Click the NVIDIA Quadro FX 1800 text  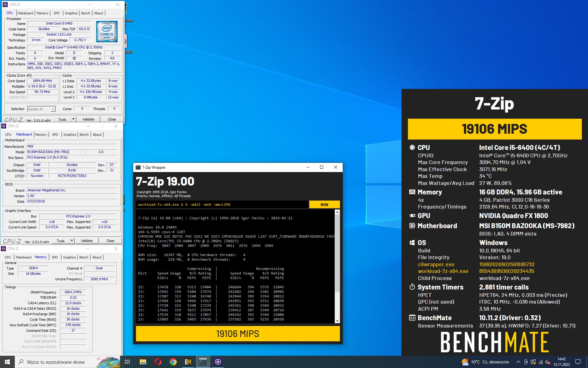point(514,216)
